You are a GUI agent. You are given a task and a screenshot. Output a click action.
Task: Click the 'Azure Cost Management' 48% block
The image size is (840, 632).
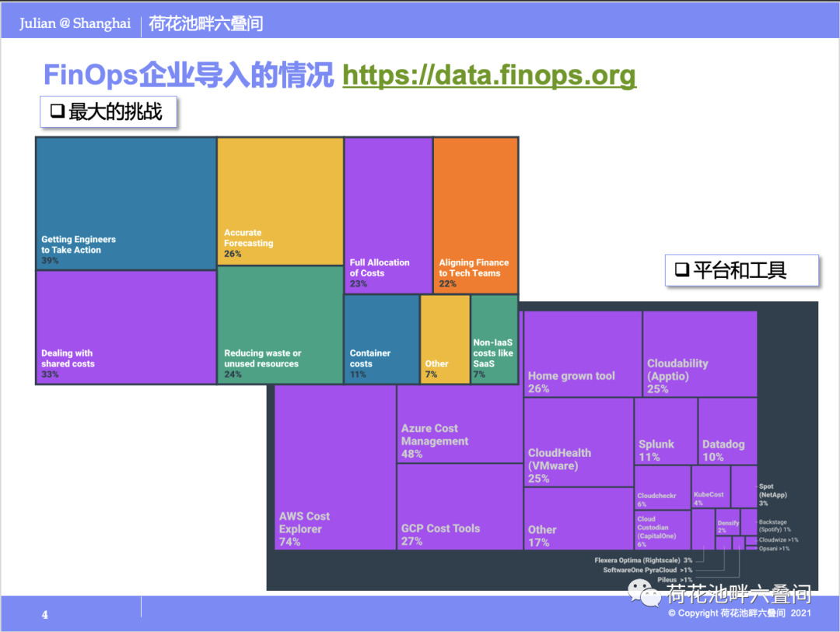pos(460,424)
